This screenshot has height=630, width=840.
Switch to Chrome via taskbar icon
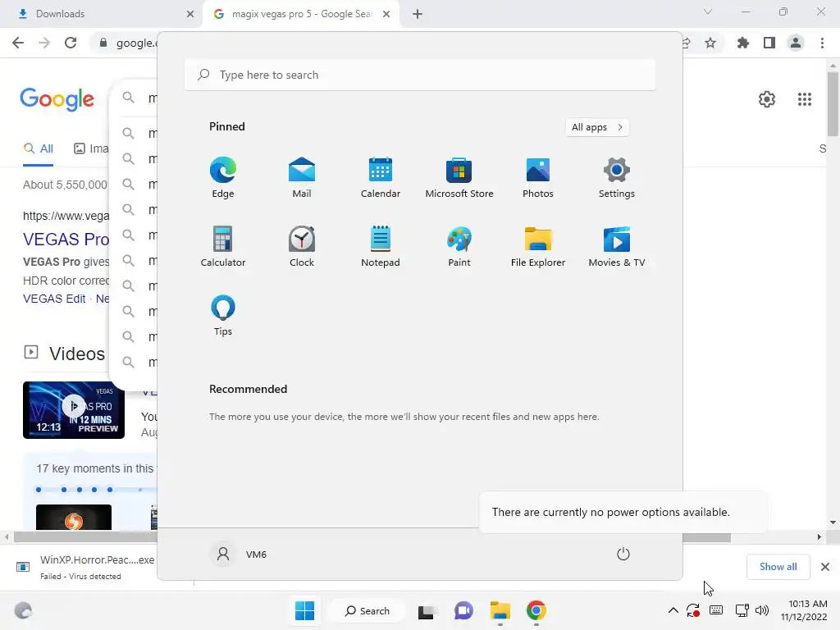tap(536, 610)
